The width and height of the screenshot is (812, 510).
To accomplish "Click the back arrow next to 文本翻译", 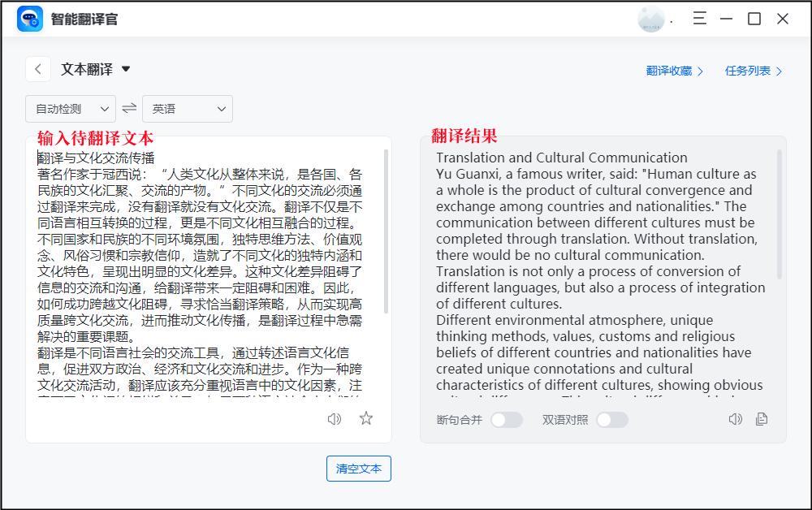I will (x=37, y=69).
